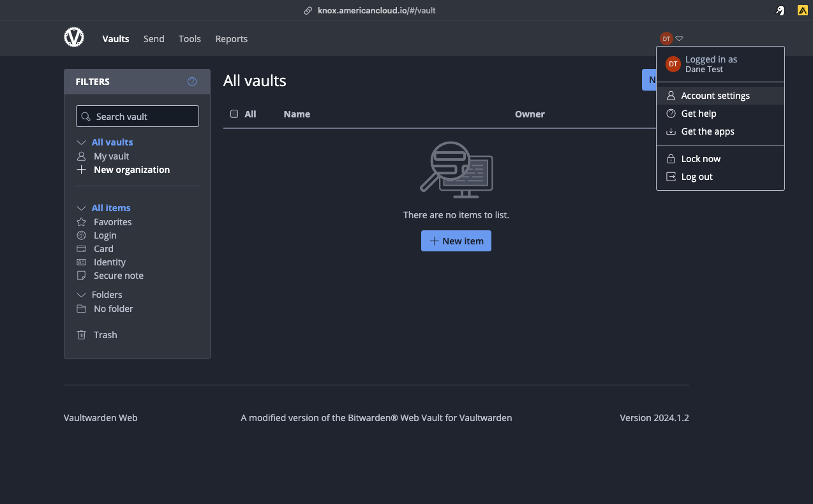Image resolution: width=813 pixels, height=504 pixels.
Task: Collapse the All items filter group
Action: click(81, 208)
